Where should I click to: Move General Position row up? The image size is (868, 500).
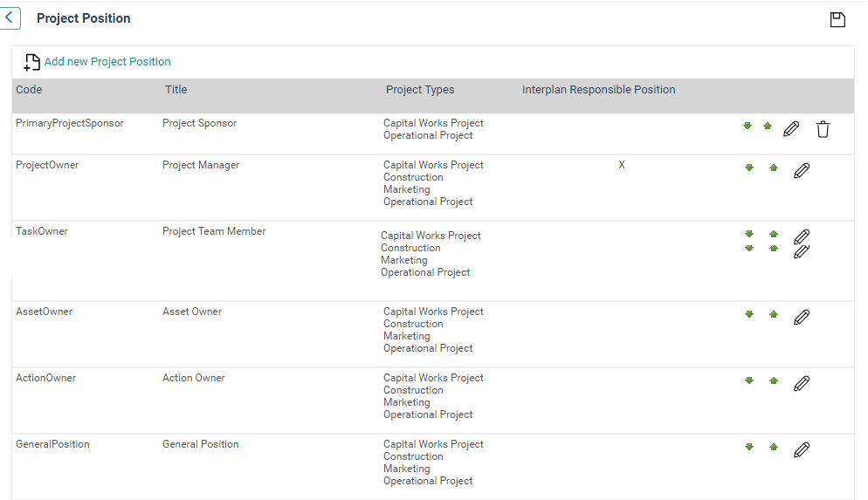774,447
